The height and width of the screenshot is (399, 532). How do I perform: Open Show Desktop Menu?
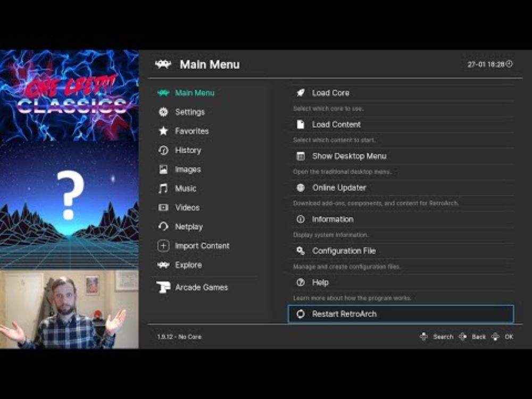(x=401, y=156)
